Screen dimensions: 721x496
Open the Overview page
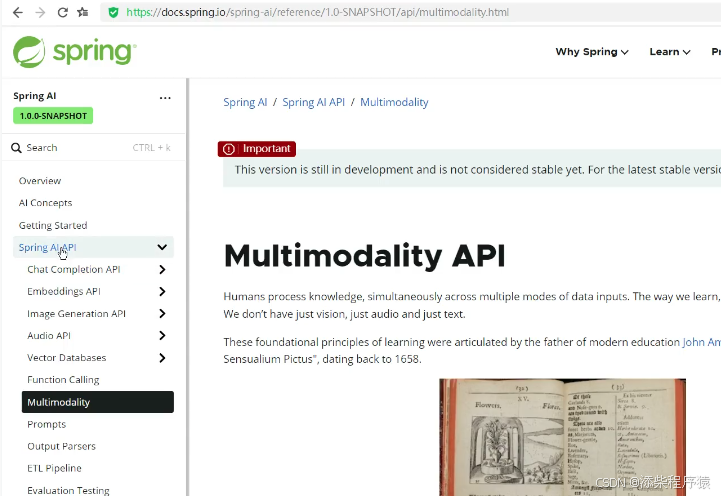coord(40,181)
